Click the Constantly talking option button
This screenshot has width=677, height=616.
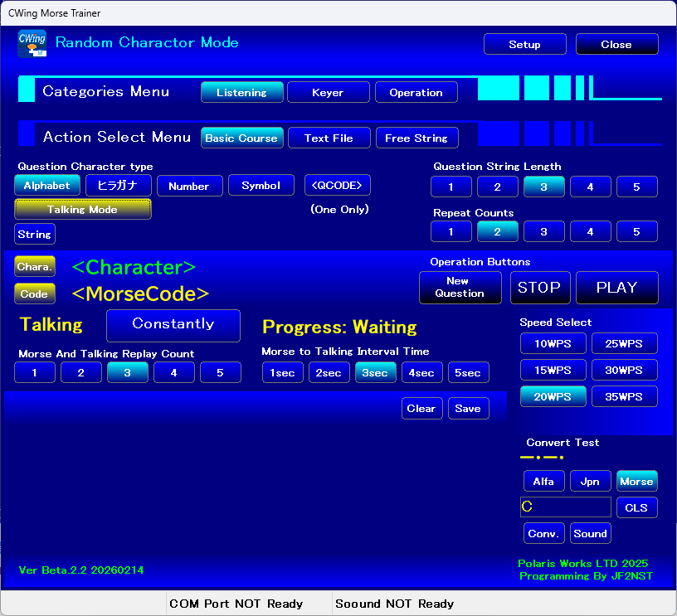[173, 325]
